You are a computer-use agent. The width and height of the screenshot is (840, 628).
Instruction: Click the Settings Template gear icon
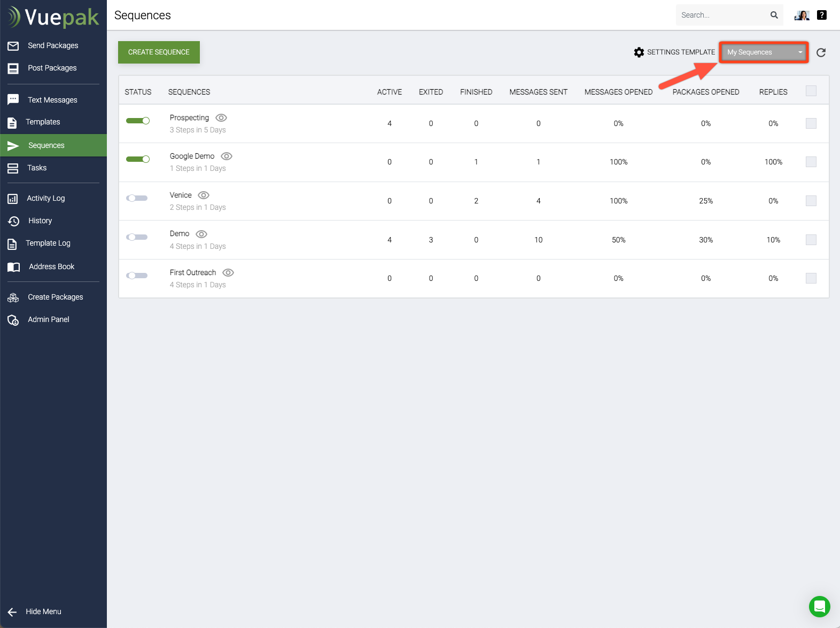point(639,52)
